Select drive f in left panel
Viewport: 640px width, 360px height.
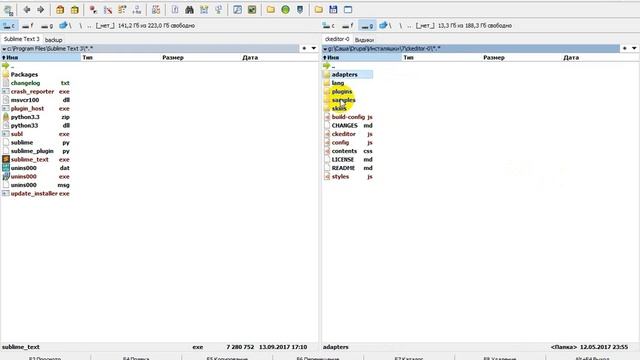click(x=28, y=26)
